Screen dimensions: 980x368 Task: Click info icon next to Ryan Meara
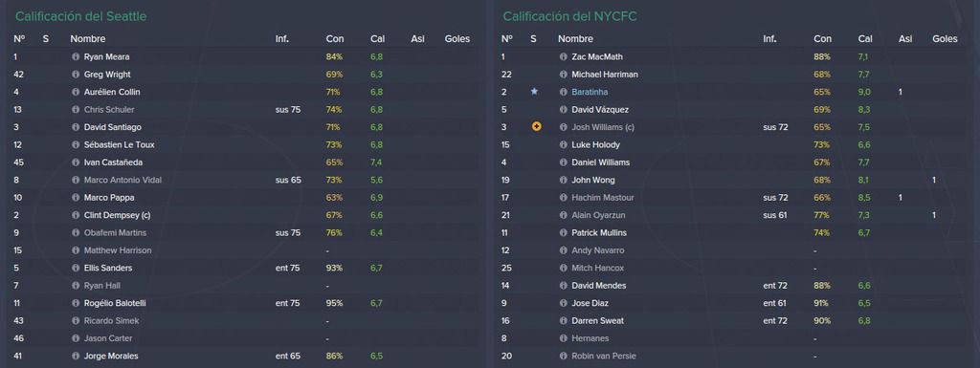click(76, 56)
